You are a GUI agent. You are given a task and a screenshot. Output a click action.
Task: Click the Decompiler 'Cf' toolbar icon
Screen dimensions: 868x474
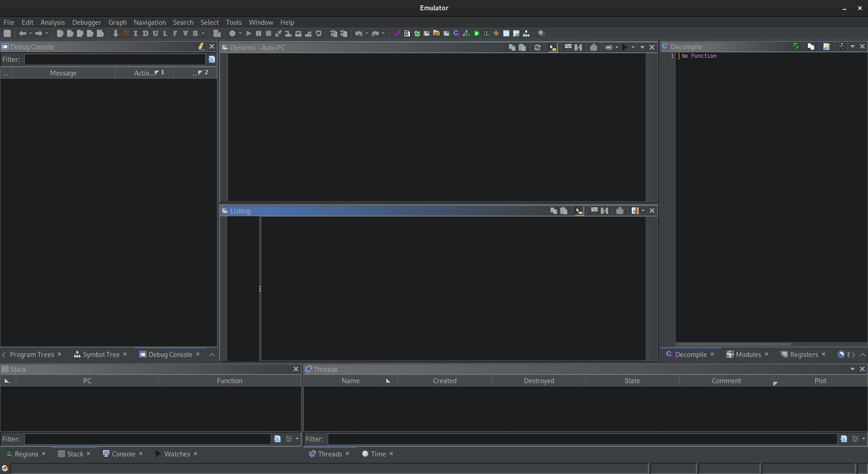click(456, 34)
